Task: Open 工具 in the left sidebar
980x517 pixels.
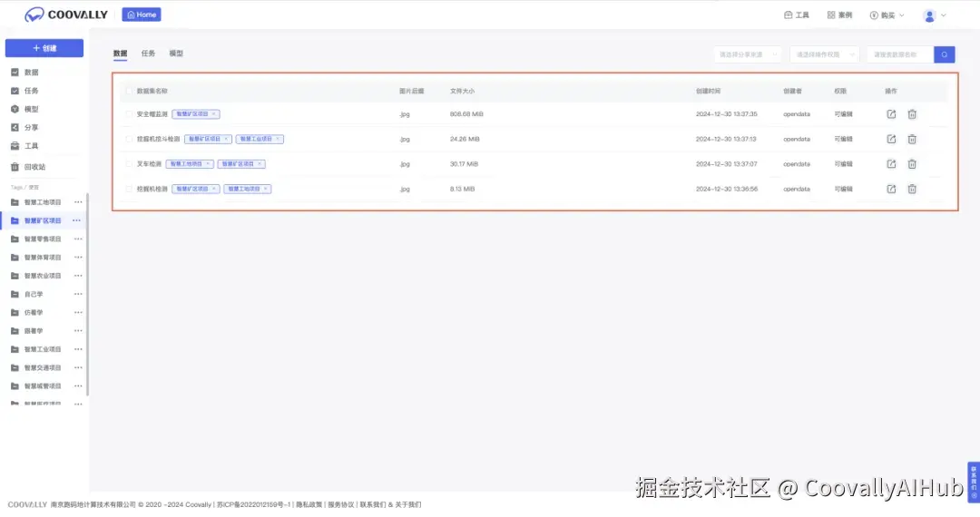Action: pos(25,146)
